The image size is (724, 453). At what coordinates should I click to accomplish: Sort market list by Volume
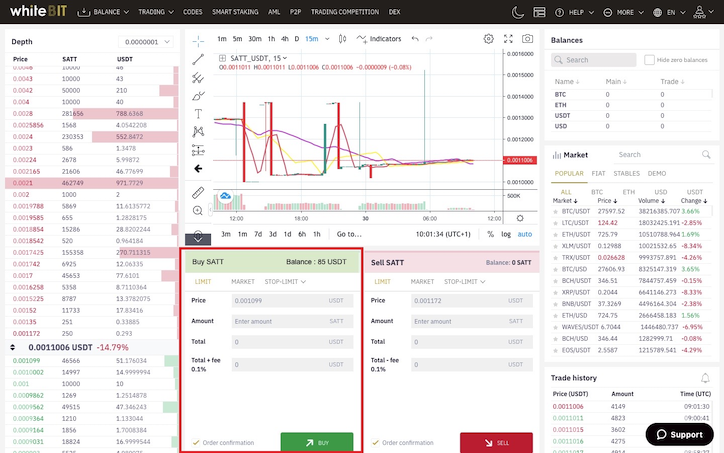click(652, 201)
